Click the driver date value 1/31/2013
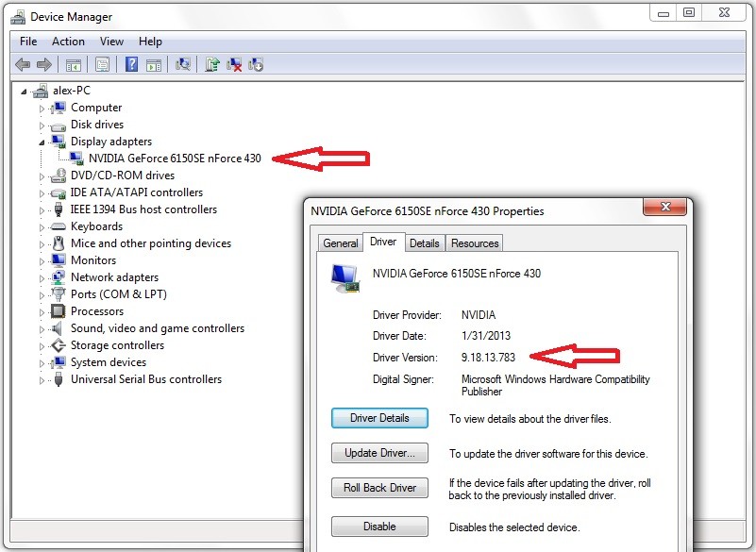This screenshot has width=756, height=552. (486, 336)
